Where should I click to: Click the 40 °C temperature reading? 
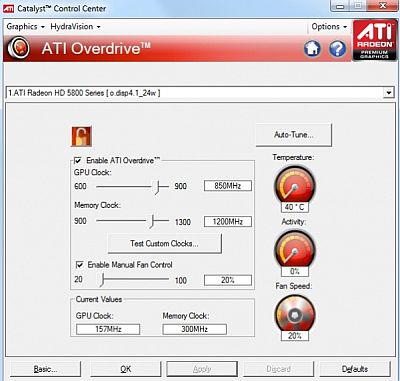[x=295, y=207]
